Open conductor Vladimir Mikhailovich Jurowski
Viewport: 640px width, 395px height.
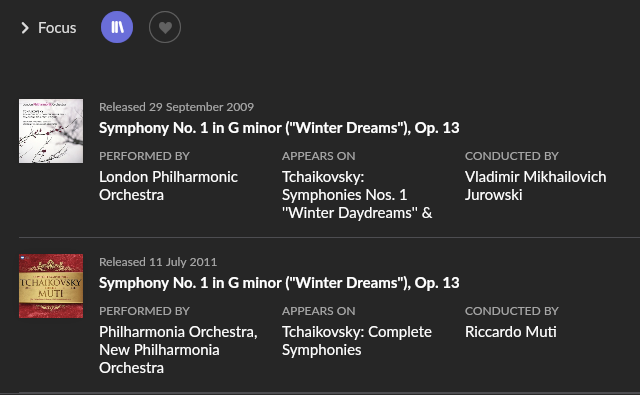536,186
